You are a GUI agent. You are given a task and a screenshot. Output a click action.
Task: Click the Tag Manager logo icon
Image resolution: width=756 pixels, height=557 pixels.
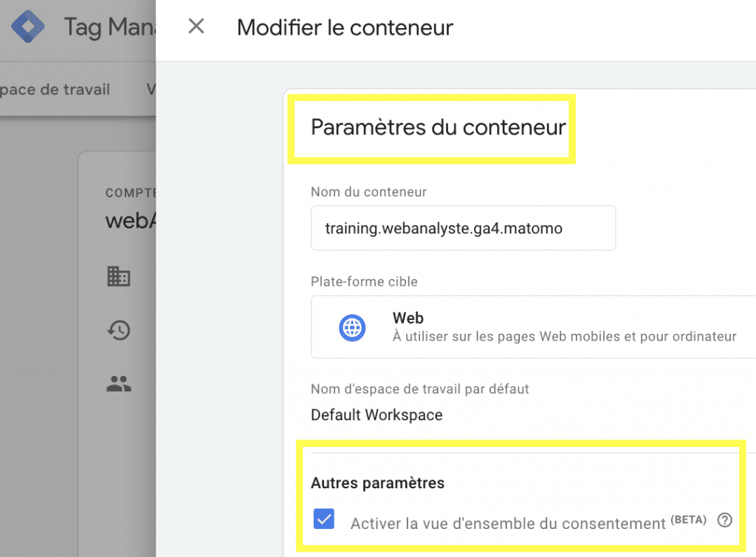(27, 27)
